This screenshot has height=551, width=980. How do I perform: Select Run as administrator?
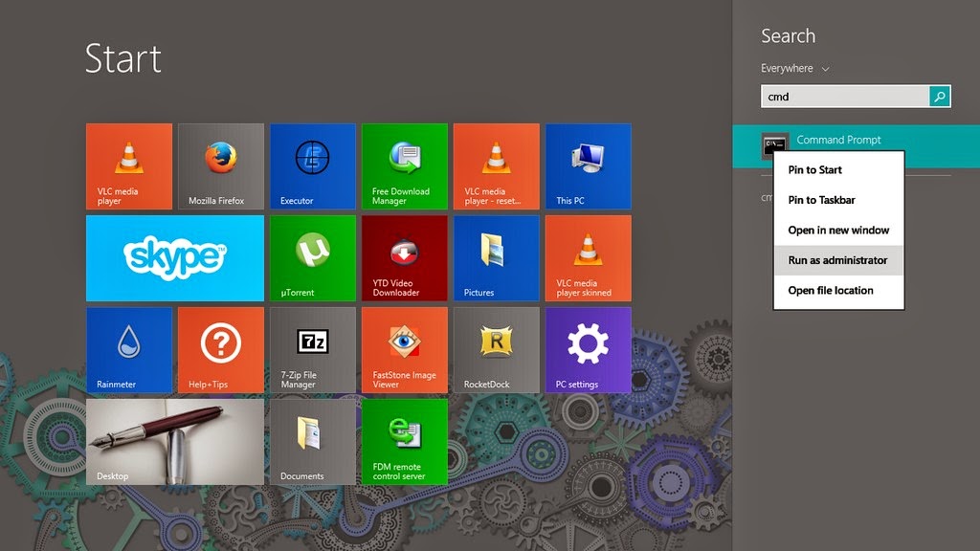click(838, 260)
